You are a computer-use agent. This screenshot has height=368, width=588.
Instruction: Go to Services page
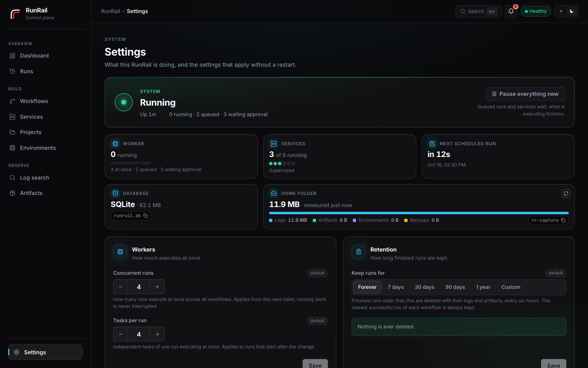pos(45,117)
